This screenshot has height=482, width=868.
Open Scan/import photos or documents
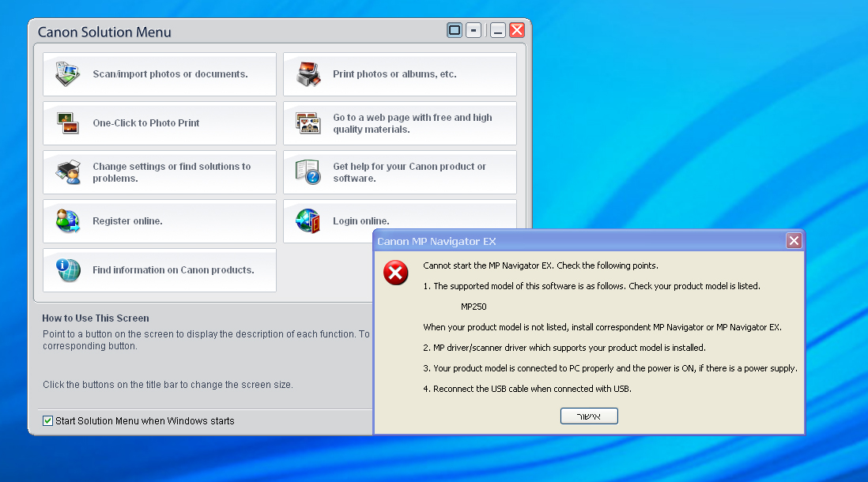click(x=160, y=74)
